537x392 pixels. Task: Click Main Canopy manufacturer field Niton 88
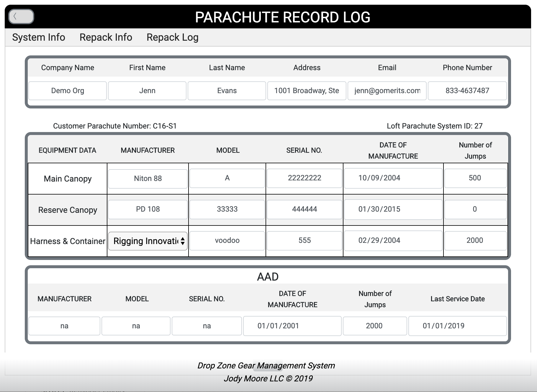148,179
